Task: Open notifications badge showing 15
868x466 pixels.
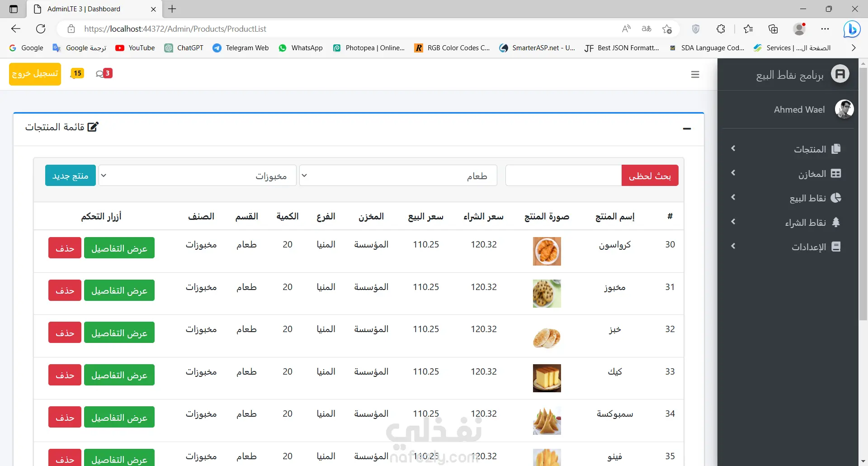Action: (77, 73)
